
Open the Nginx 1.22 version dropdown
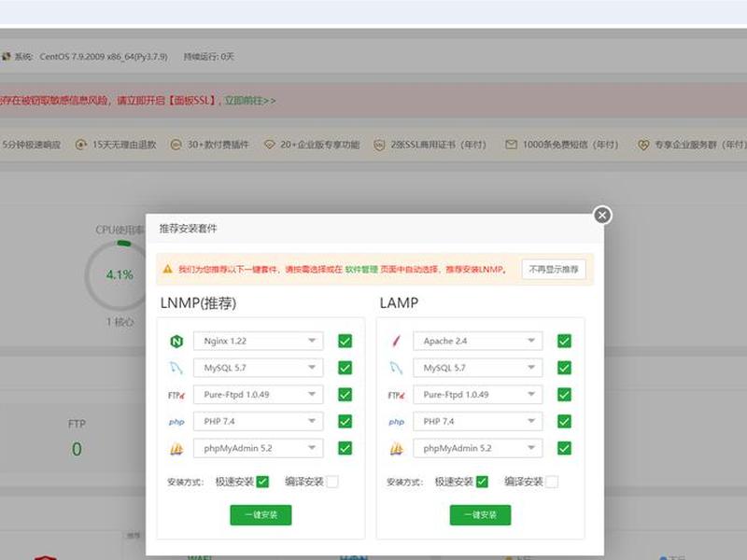coord(259,341)
